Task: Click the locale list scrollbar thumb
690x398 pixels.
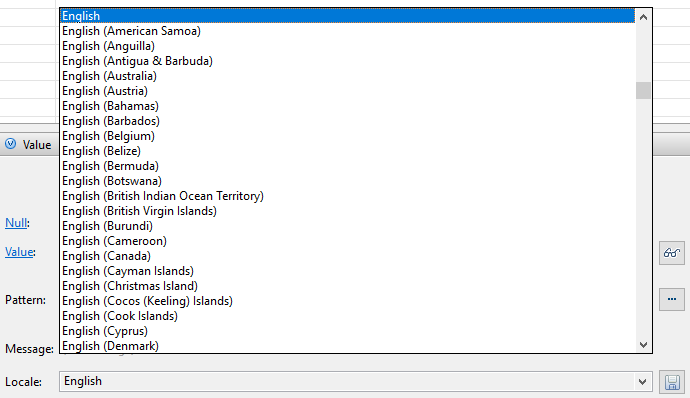Action: [x=643, y=91]
